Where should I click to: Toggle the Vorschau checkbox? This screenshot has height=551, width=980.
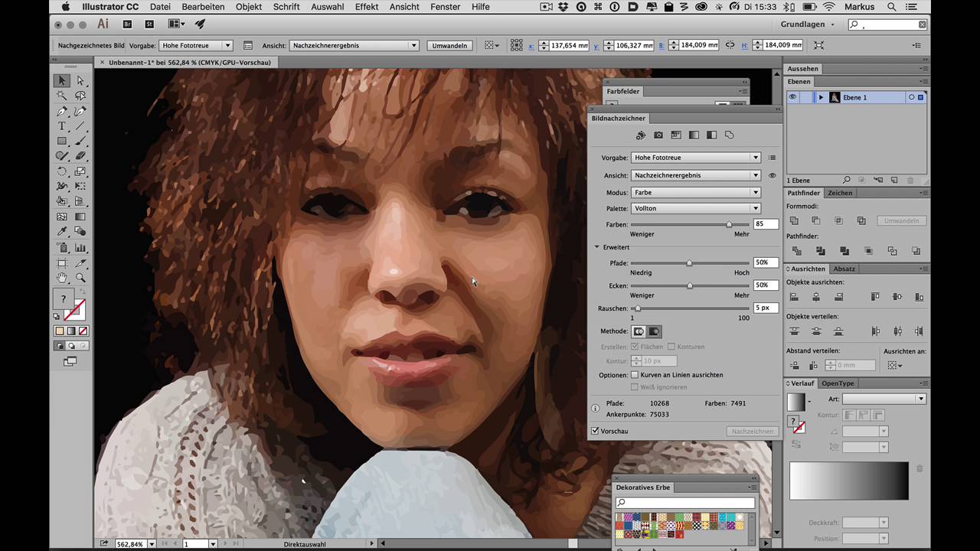(596, 431)
